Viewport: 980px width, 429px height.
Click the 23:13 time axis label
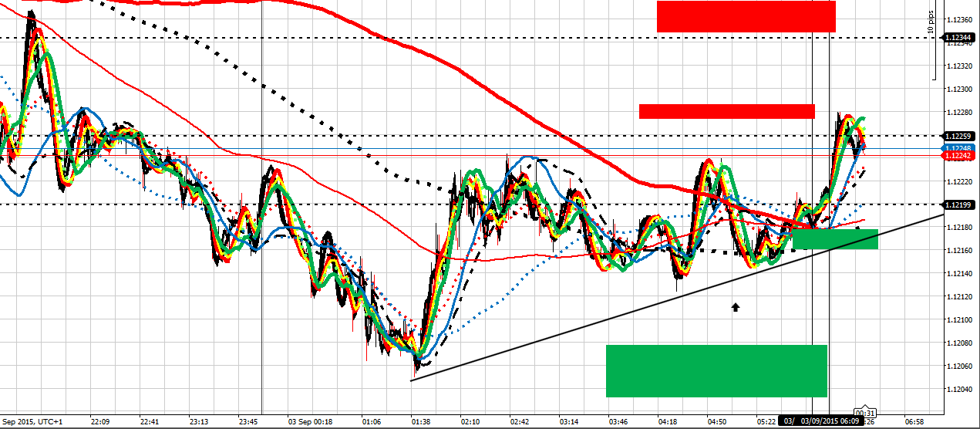pos(199,422)
